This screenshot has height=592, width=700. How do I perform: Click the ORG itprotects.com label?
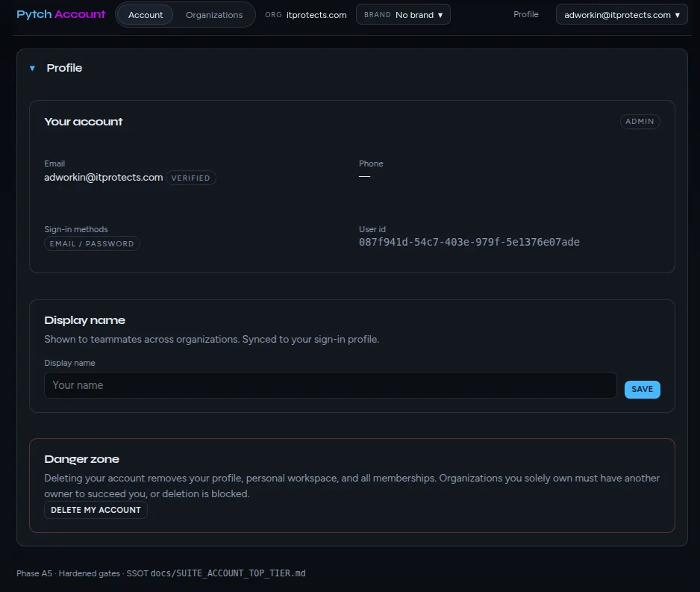(x=306, y=15)
